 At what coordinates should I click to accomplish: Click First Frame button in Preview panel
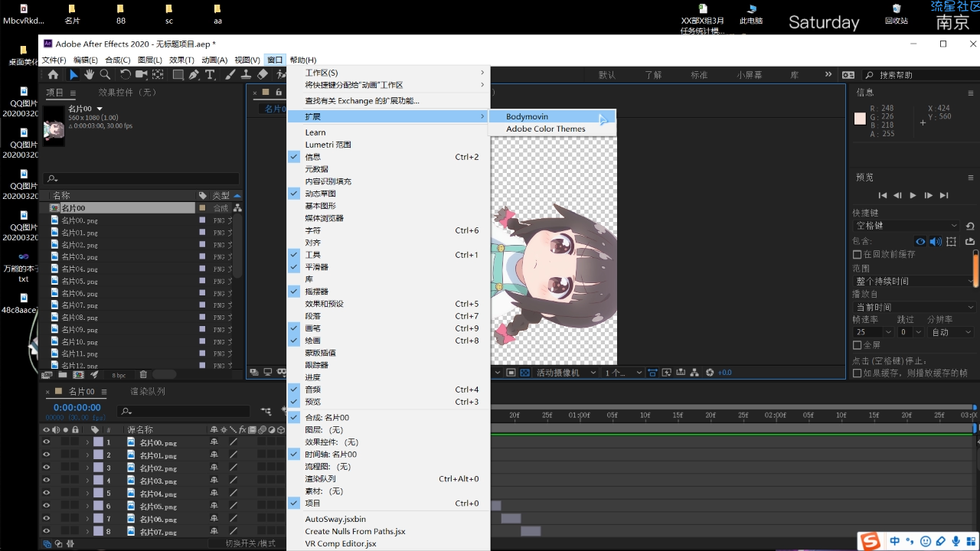pos(882,195)
